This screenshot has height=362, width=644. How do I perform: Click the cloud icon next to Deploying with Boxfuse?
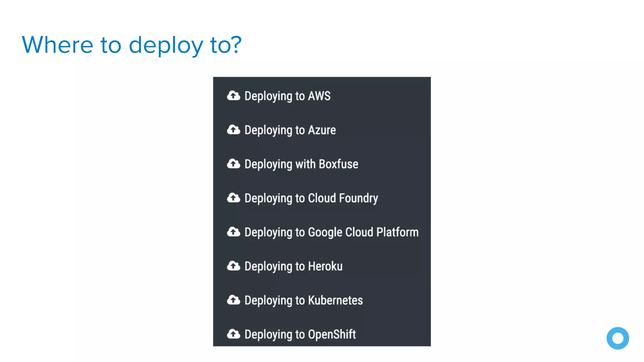pyautogui.click(x=233, y=164)
